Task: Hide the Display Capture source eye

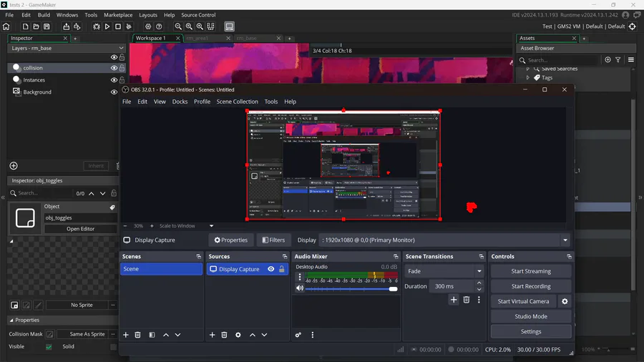Action: (270, 269)
